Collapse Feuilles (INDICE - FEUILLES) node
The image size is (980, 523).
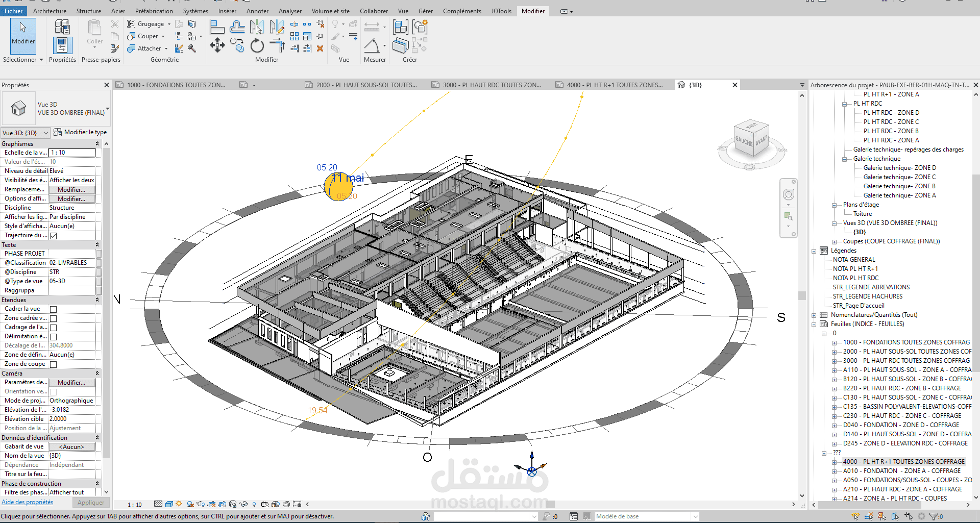814,324
